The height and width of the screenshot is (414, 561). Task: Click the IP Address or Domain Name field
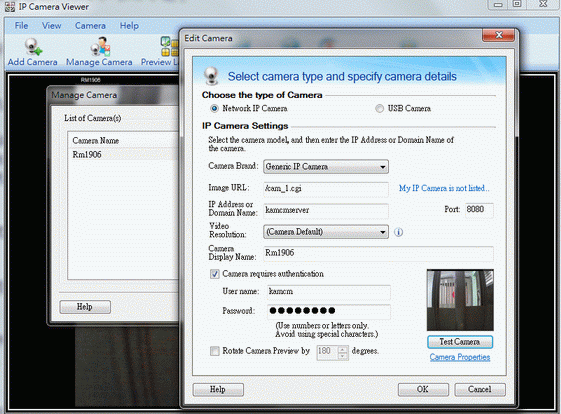point(326,210)
